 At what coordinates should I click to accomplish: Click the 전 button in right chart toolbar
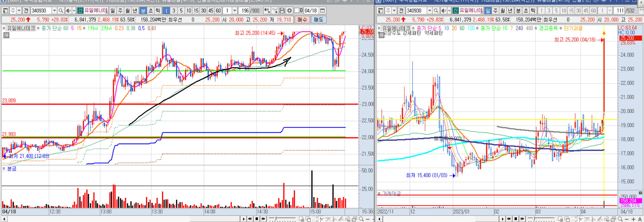tap(401, 11)
